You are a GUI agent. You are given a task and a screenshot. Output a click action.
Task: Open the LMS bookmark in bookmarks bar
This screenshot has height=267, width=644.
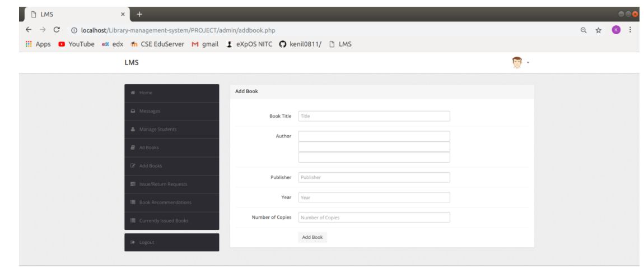tap(340, 44)
